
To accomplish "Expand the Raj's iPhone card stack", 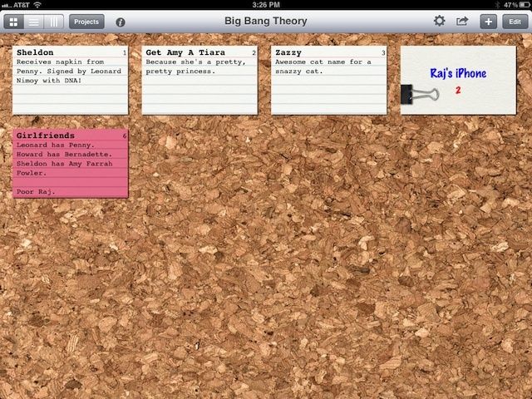I will point(461,80).
